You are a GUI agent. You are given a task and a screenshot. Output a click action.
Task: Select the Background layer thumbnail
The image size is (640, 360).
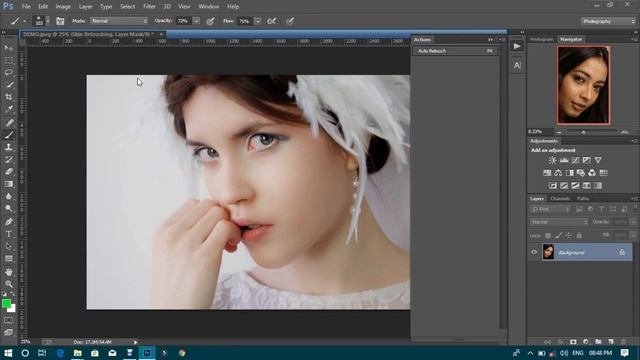pos(548,252)
